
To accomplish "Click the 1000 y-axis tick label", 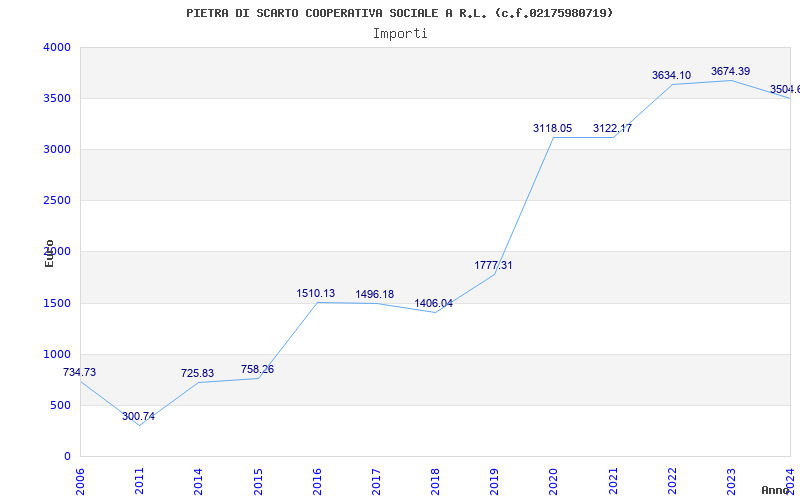I will pyautogui.click(x=57, y=355).
